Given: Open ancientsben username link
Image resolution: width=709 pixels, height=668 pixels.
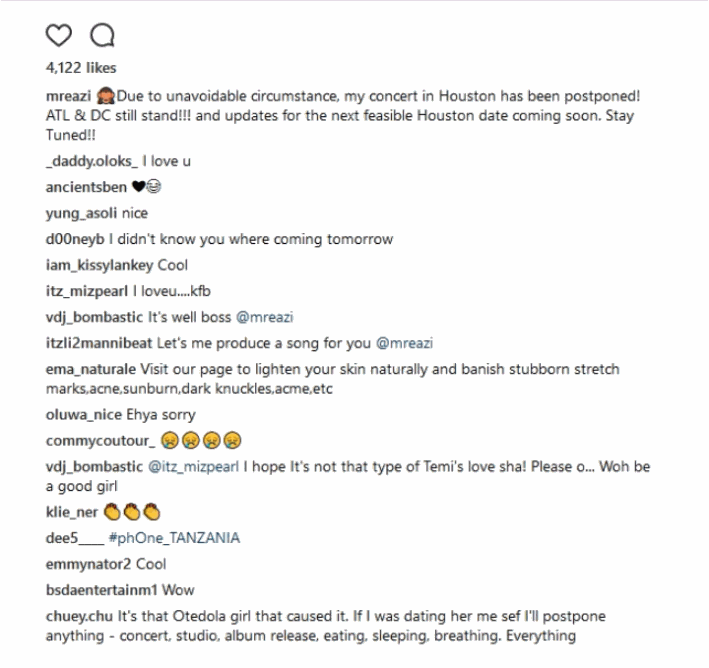Looking at the screenshot, I should point(86,187).
